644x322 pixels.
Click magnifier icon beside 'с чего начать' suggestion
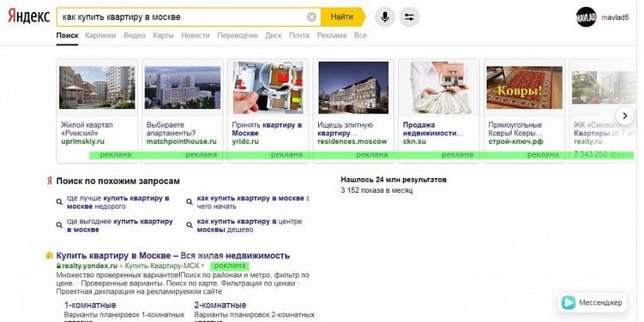tap(190, 202)
